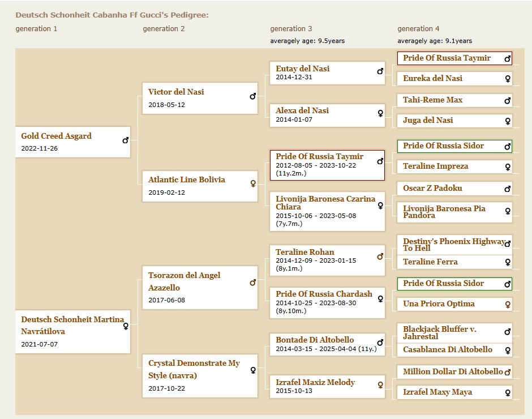Open Gold Creed Asgard's profile link
This screenshot has height=419, width=532.
(56, 136)
